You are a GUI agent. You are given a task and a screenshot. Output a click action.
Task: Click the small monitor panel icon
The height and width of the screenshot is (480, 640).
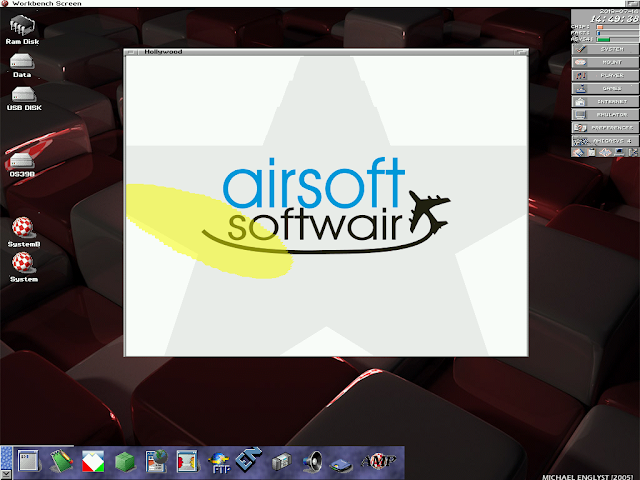619,152
